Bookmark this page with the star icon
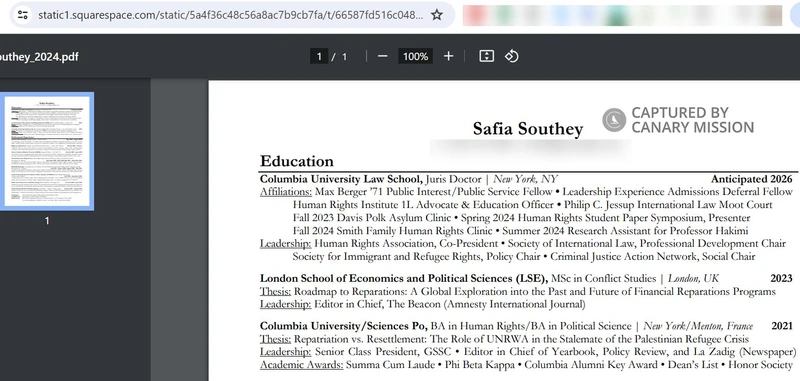800x381 pixels. tap(437, 15)
